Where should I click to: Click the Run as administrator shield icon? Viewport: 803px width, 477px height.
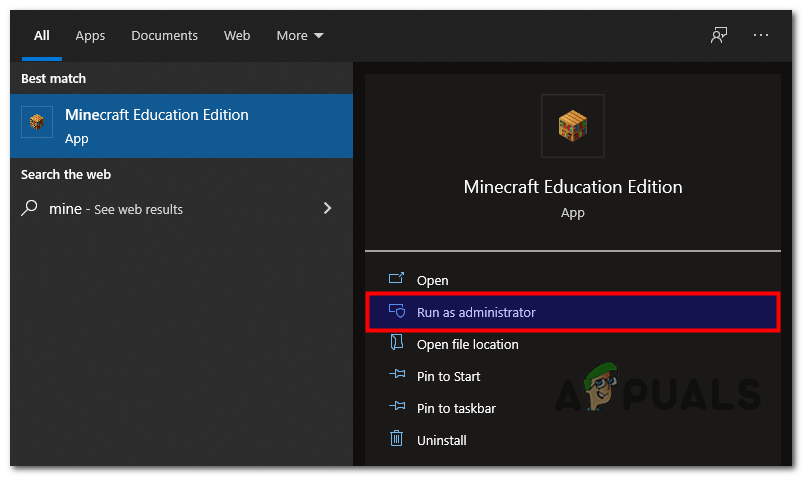[x=397, y=310]
